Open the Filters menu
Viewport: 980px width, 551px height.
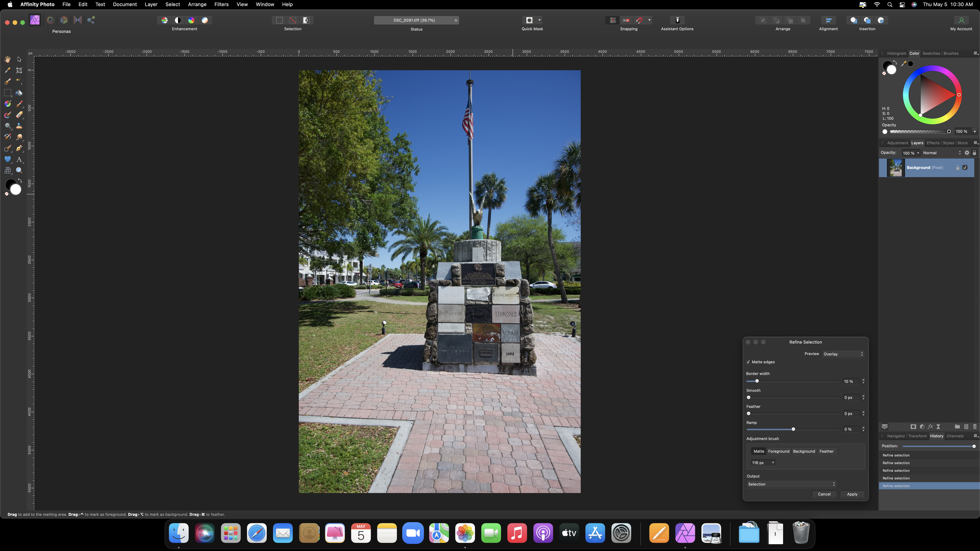click(x=221, y=5)
